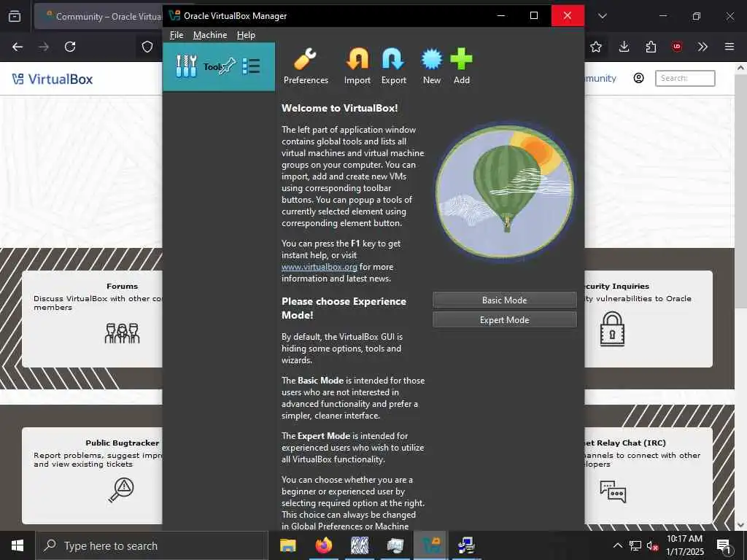Image resolution: width=747 pixels, height=560 pixels.
Task: Open the Forums card on the website
Action: (x=93, y=319)
